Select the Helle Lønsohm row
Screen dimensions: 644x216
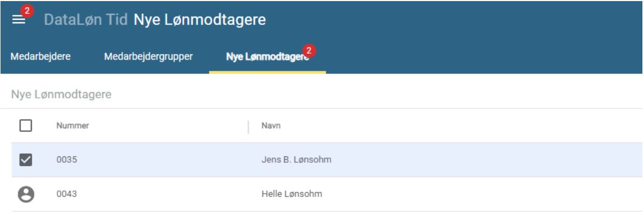click(x=327, y=194)
